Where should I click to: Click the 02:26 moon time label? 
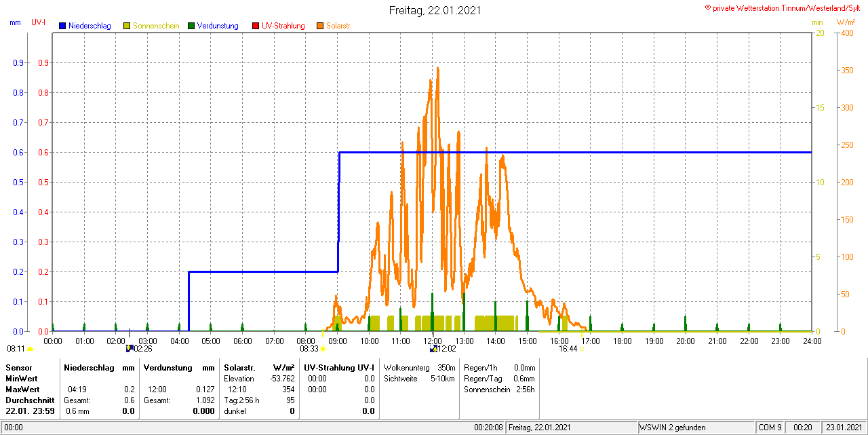143,349
